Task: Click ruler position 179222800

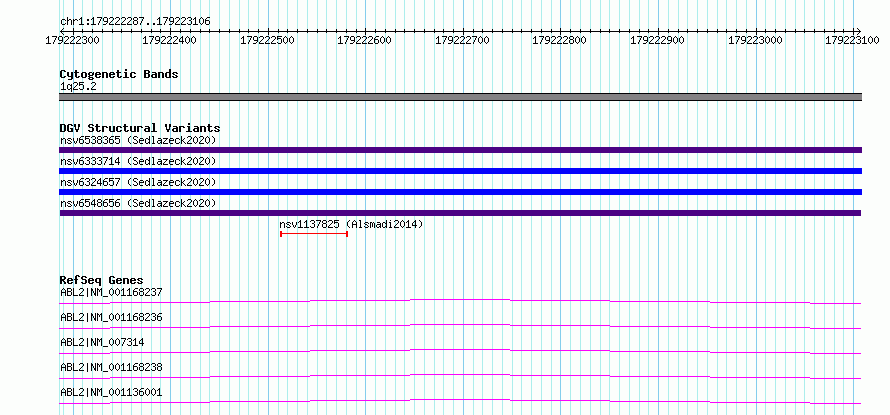Action: click(560, 40)
